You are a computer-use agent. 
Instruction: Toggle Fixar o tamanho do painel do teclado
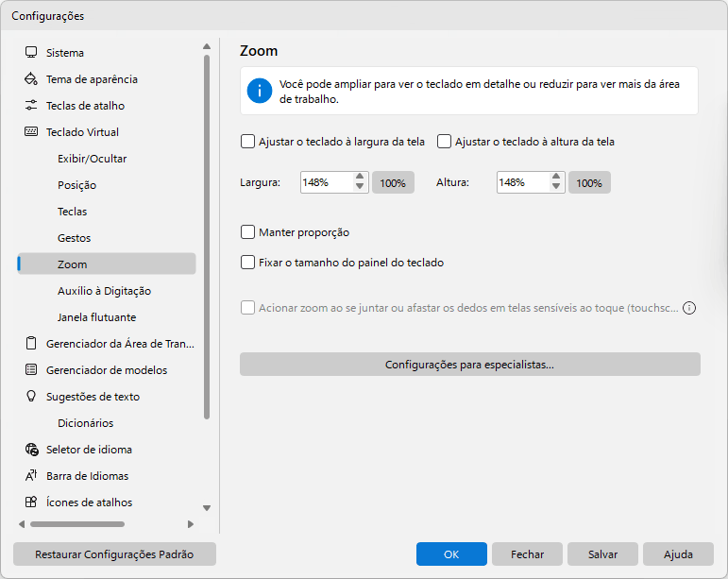(x=248, y=263)
